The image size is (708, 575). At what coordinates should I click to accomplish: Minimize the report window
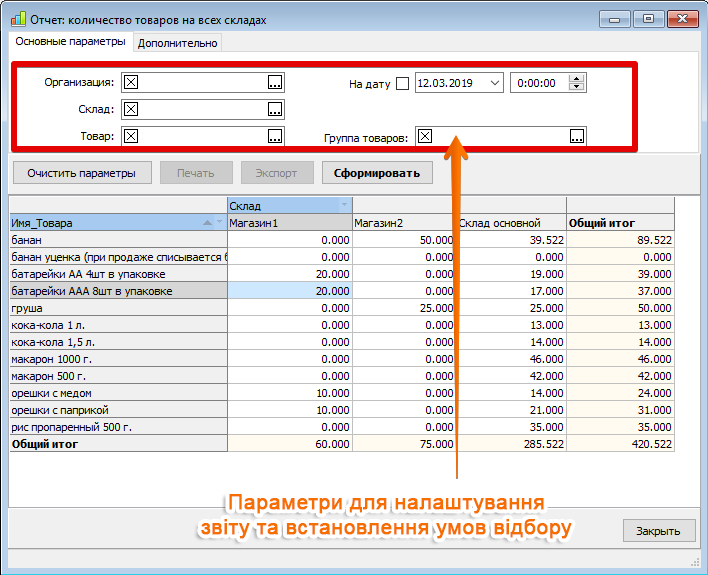click(x=615, y=19)
